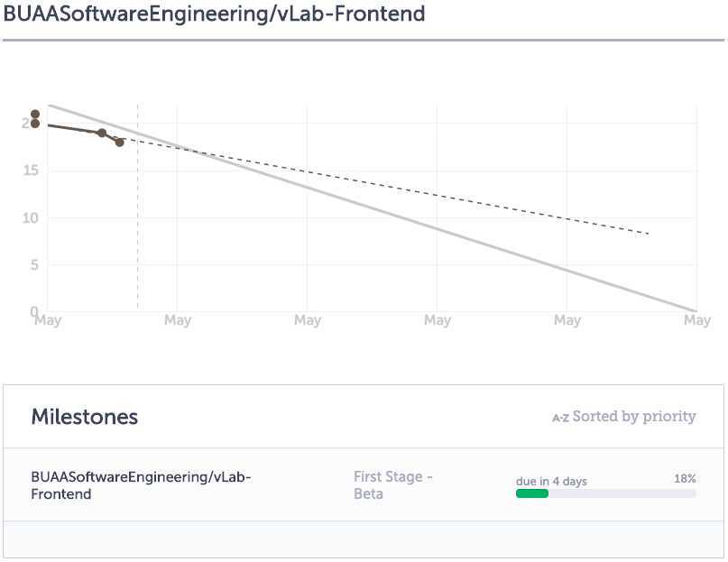The width and height of the screenshot is (728, 562).
Task: Select third burndown data point on line
Action: 102,134
